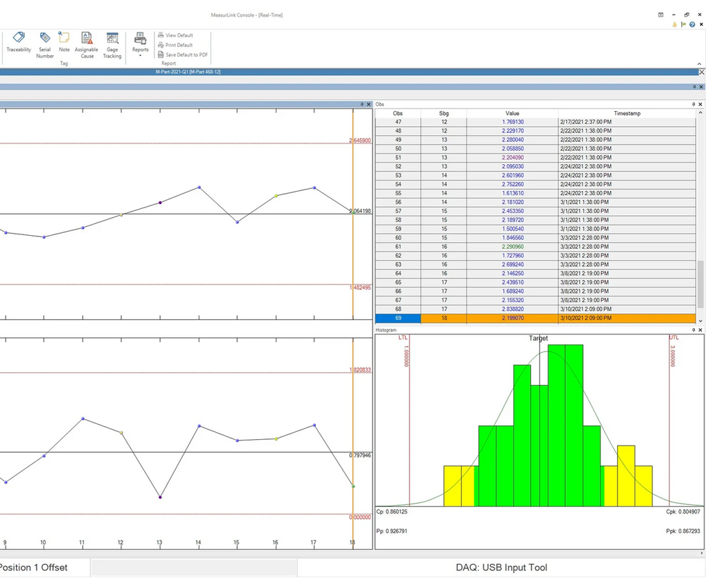The image size is (706, 588).
Task: Open the notification bell icon
Action: pos(674,25)
